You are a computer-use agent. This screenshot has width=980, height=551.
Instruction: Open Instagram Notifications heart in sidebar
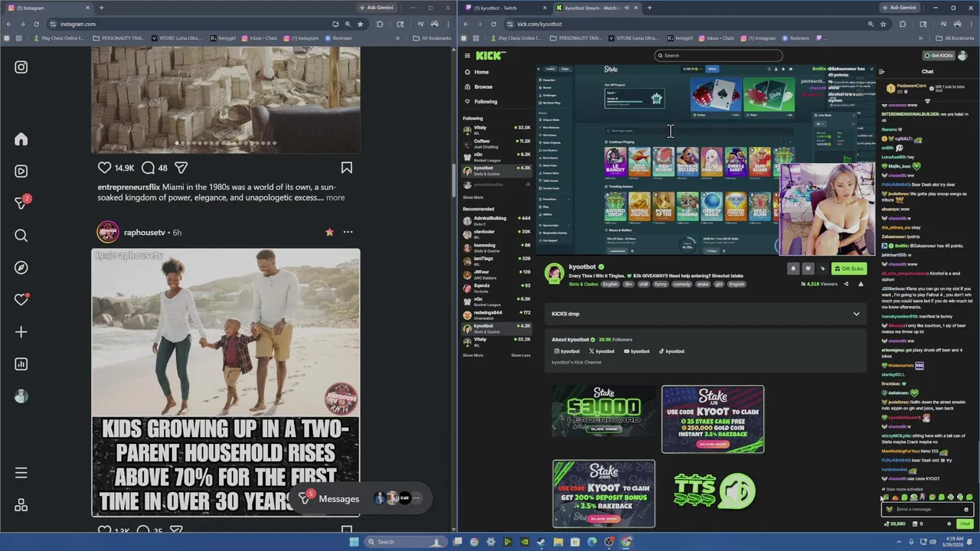coord(21,300)
